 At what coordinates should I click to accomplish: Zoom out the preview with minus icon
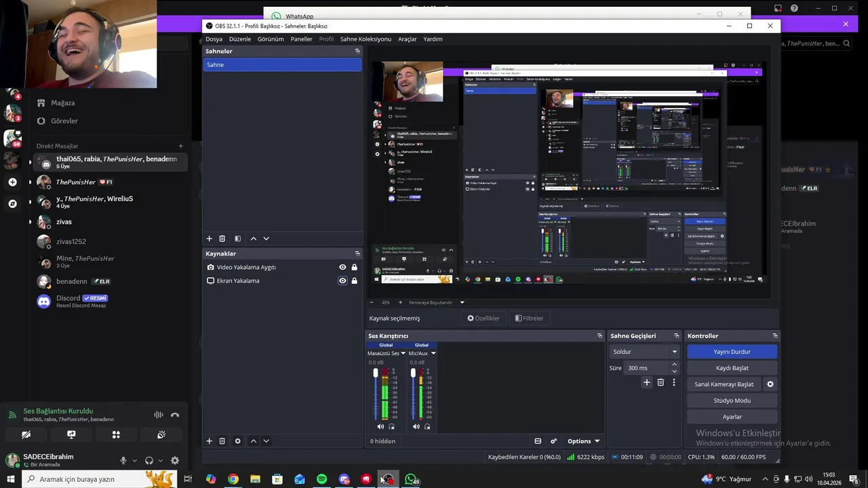(x=372, y=302)
